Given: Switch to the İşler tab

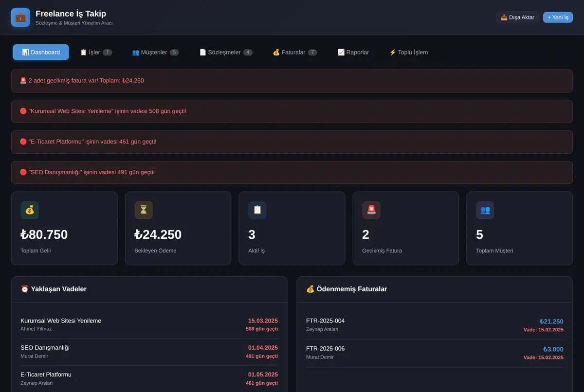Looking at the screenshot, I should (96, 52).
